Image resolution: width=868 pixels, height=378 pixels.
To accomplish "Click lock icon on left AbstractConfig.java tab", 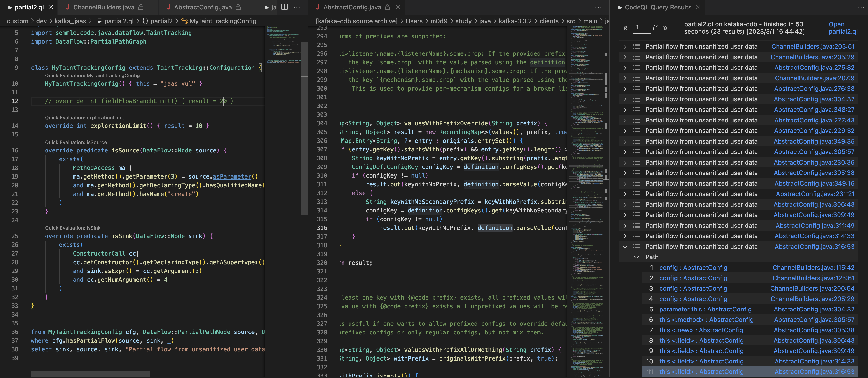I will (x=239, y=7).
